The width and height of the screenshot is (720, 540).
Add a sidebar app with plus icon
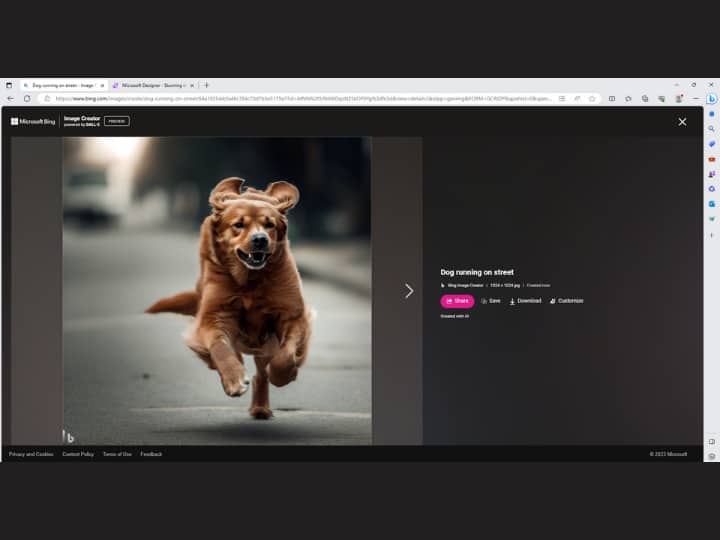pyautogui.click(x=711, y=234)
